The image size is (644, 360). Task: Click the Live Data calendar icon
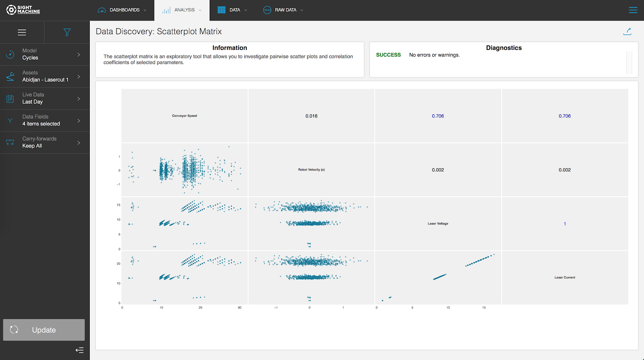coord(10,99)
